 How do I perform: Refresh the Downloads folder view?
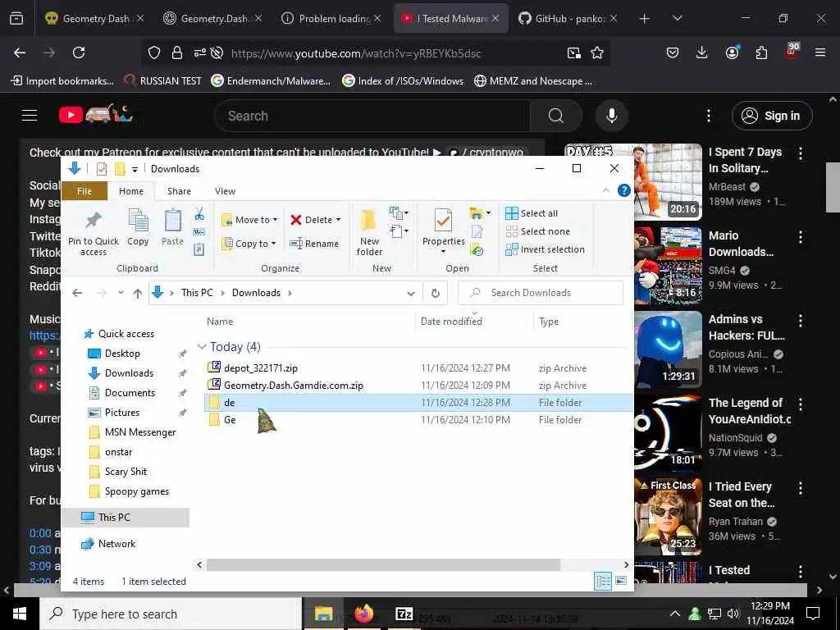(x=435, y=293)
